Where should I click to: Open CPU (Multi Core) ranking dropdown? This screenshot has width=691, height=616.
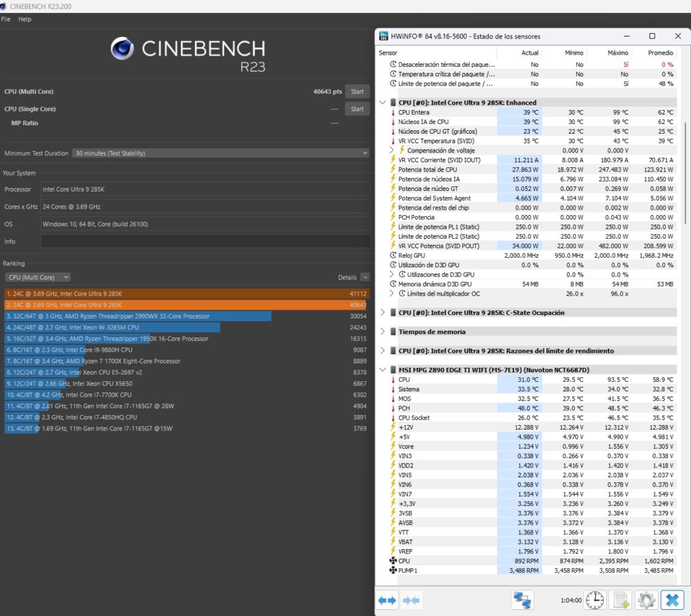(38, 277)
